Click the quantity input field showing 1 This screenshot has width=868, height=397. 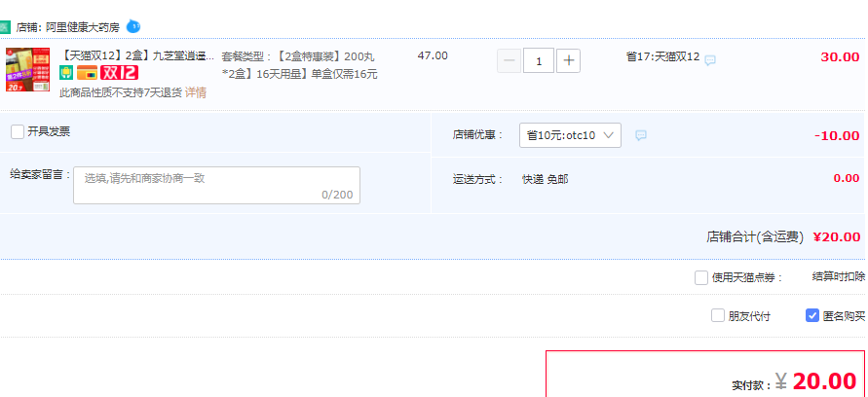[539, 61]
